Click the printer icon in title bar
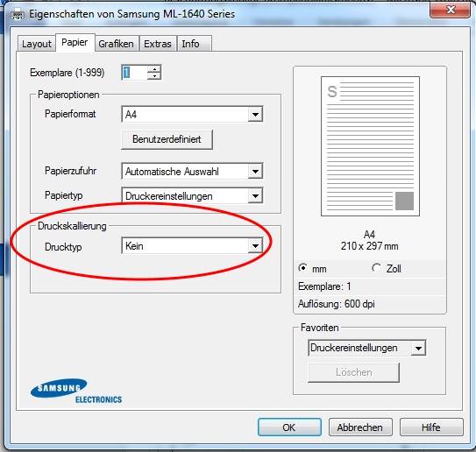The width and height of the screenshot is (476, 452). [x=18, y=14]
